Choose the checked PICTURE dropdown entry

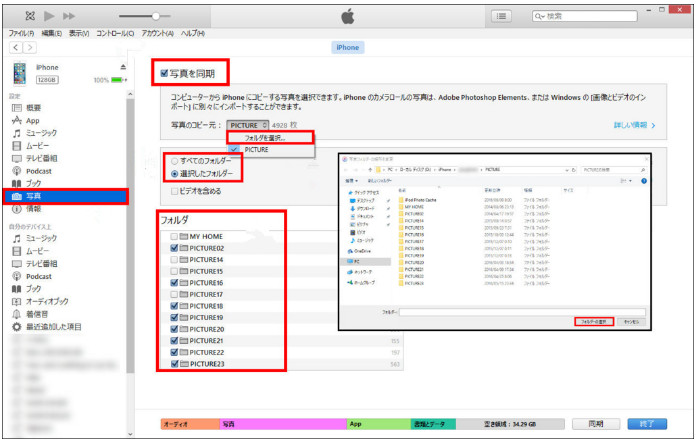point(271,150)
